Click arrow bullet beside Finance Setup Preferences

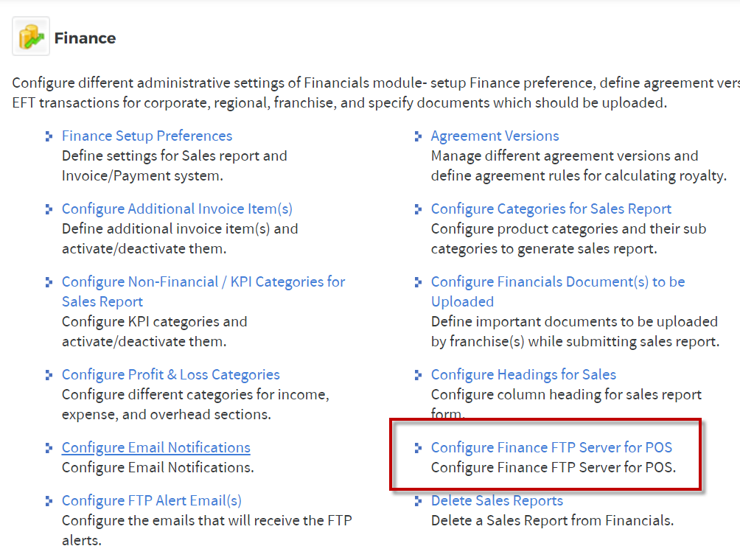point(49,136)
